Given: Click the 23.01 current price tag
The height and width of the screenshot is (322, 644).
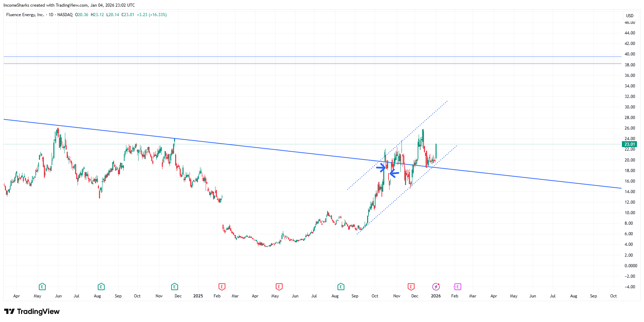Looking at the screenshot, I should click(629, 144).
